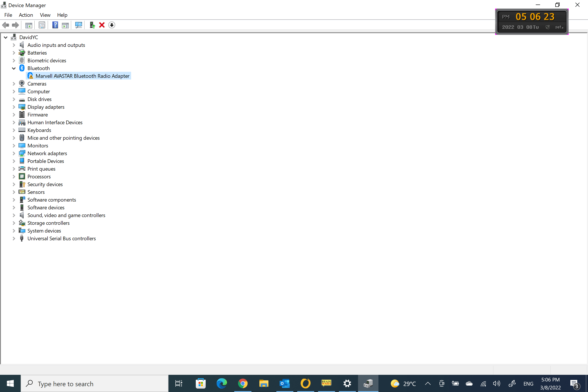The image size is (588, 392).
Task: Open the Properties toolbar icon
Action: click(x=42, y=25)
